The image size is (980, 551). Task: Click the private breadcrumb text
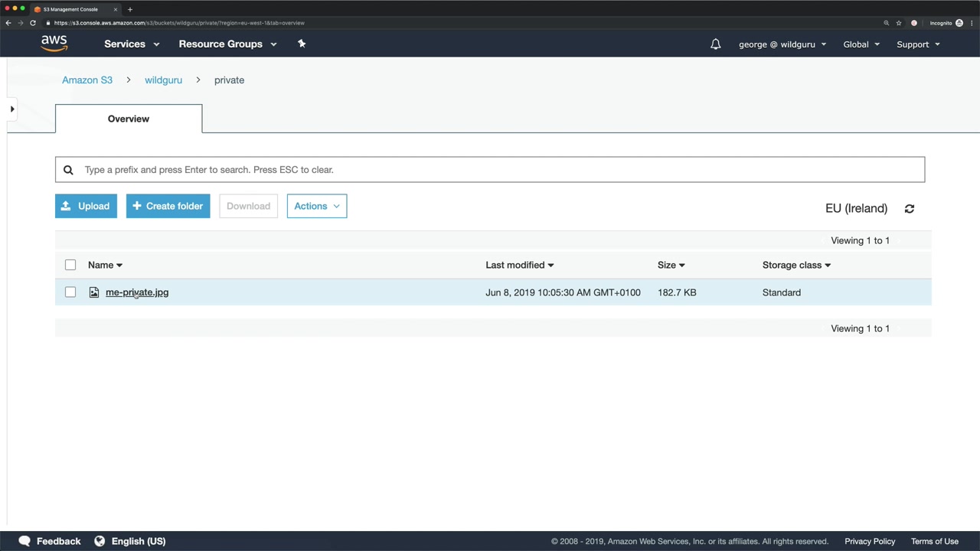(229, 80)
